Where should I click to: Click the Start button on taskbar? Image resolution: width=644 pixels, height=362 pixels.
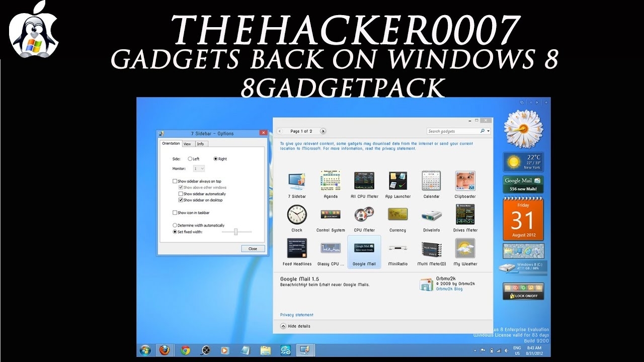(x=145, y=350)
